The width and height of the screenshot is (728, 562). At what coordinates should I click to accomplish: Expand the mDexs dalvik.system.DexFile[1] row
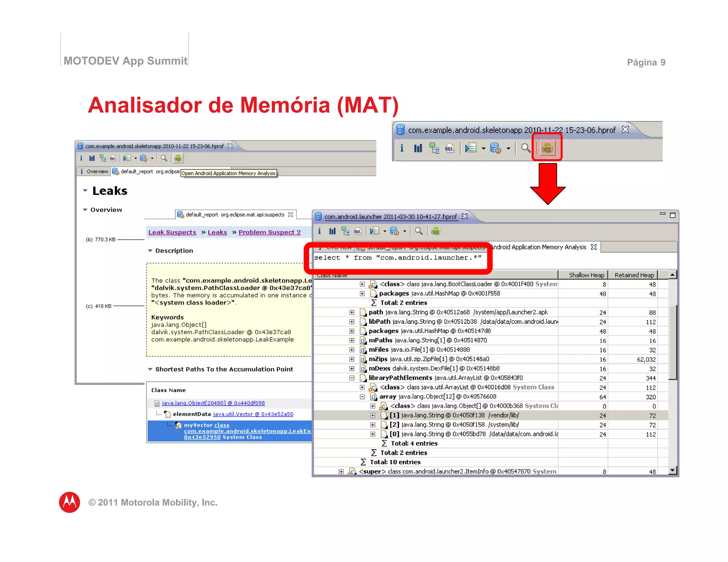click(352, 368)
